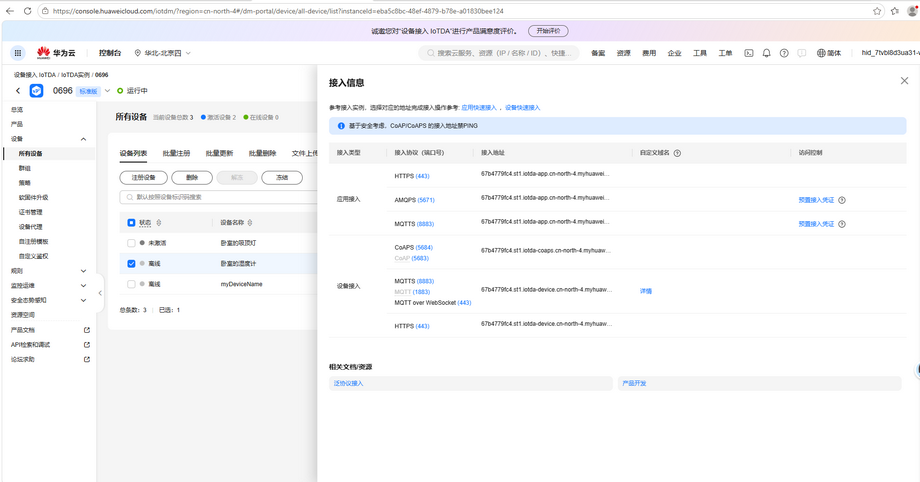
Task: Open 控制台 in top navigation
Action: coord(110,53)
